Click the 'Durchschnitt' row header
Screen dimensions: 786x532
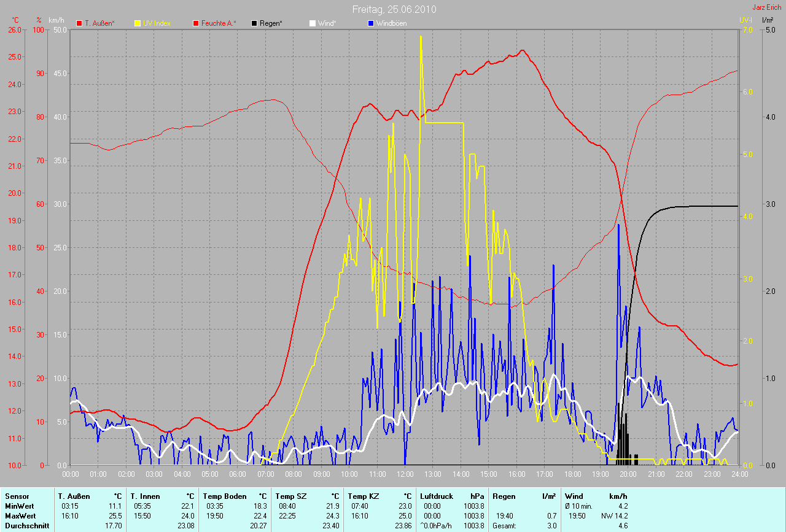[27, 525]
